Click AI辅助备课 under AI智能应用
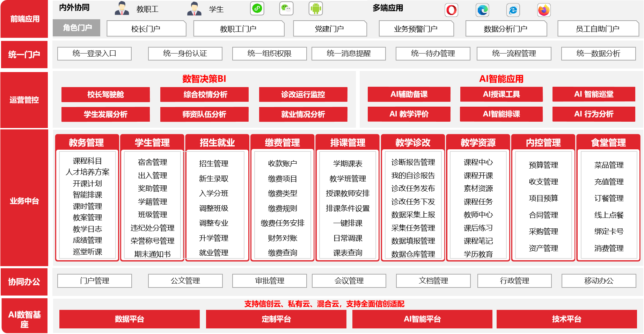Viewport: 644px width, 334px height. (x=409, y=94)
